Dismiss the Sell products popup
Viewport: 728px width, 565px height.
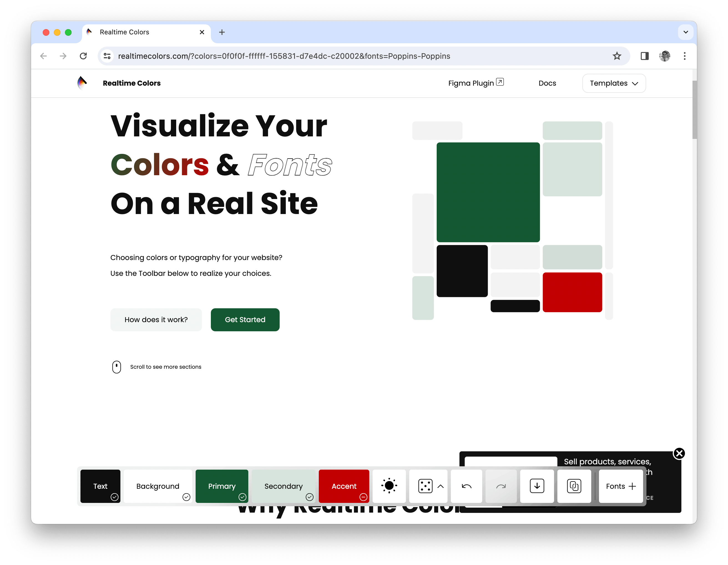[679, 453]
